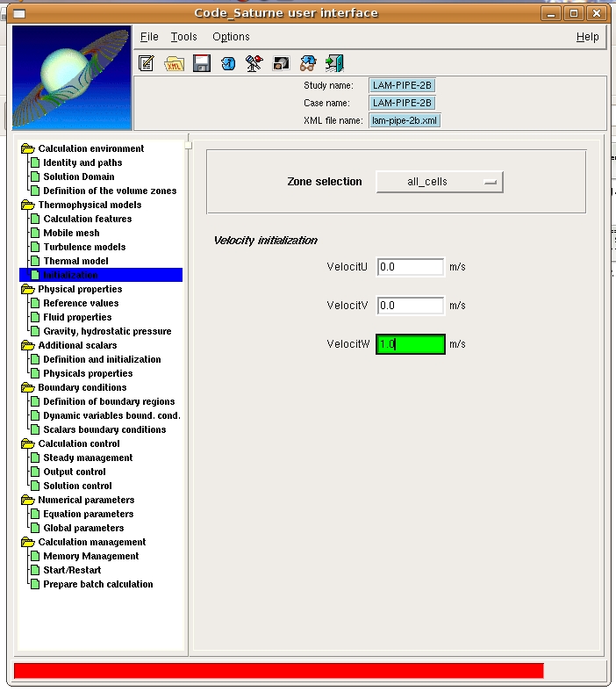Select Physicals properties tree item

(x=88, y=374)
